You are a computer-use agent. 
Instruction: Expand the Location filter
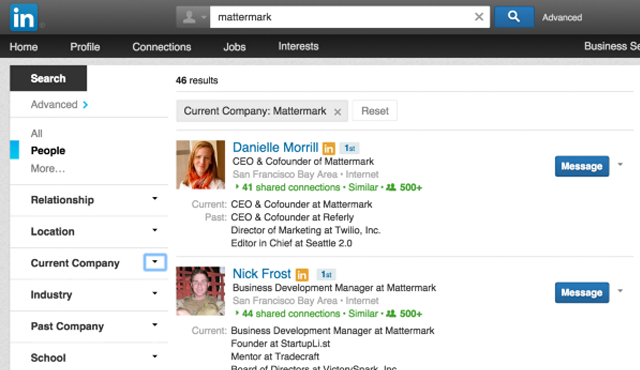click(155, 230)
